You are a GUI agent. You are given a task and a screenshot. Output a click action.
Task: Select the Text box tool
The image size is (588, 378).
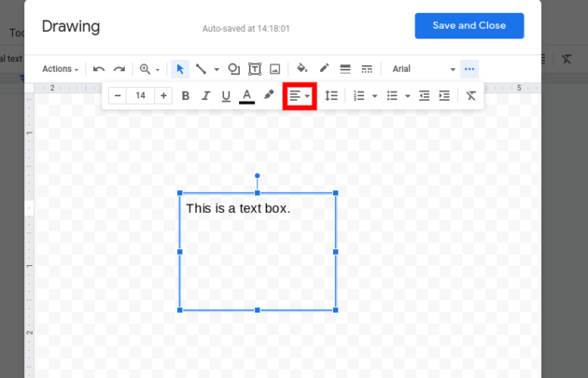point(255,69)
